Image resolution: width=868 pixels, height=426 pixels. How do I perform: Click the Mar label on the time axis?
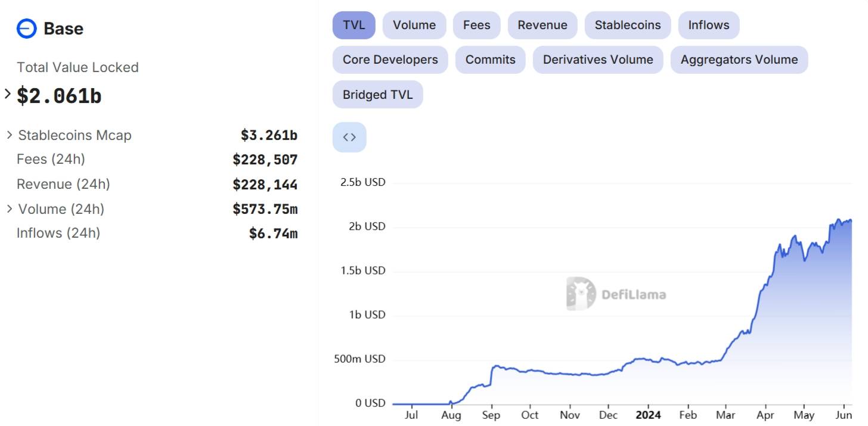pos(726,415)
